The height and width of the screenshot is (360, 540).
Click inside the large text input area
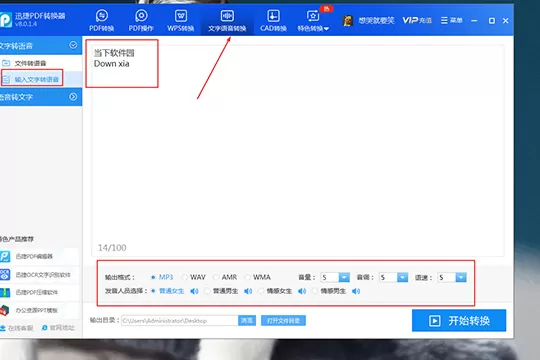click(x=298, y=150)
